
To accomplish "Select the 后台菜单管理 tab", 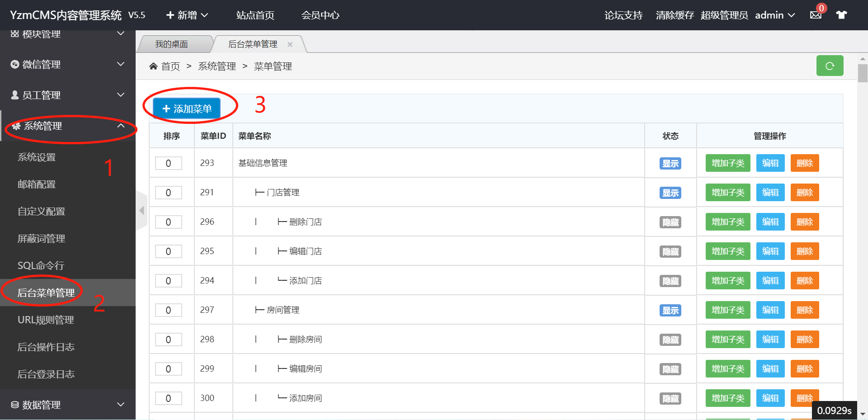I will point(253,44).
